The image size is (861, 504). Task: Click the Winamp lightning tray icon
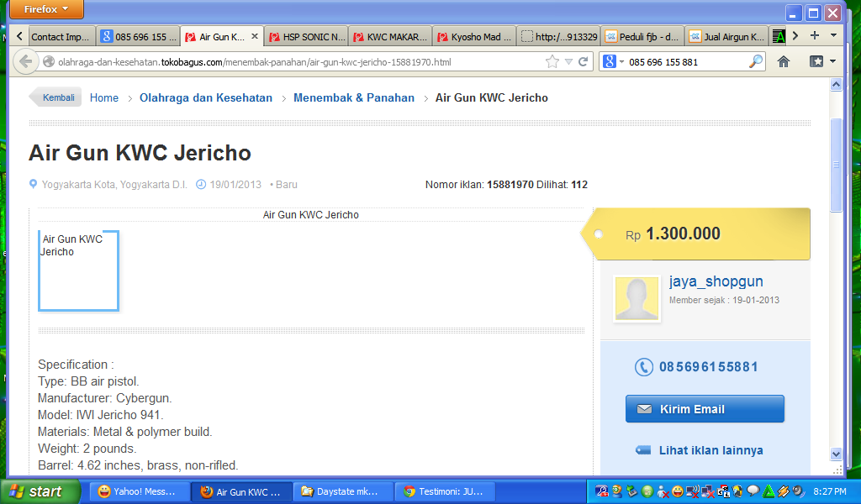click(784, 491)
